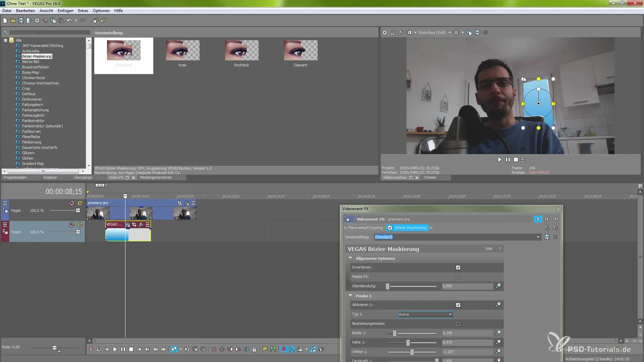The height and width of the screenshot is (362, 644).
Task: Open project properties gear in main toolbar
Action: 37,20
